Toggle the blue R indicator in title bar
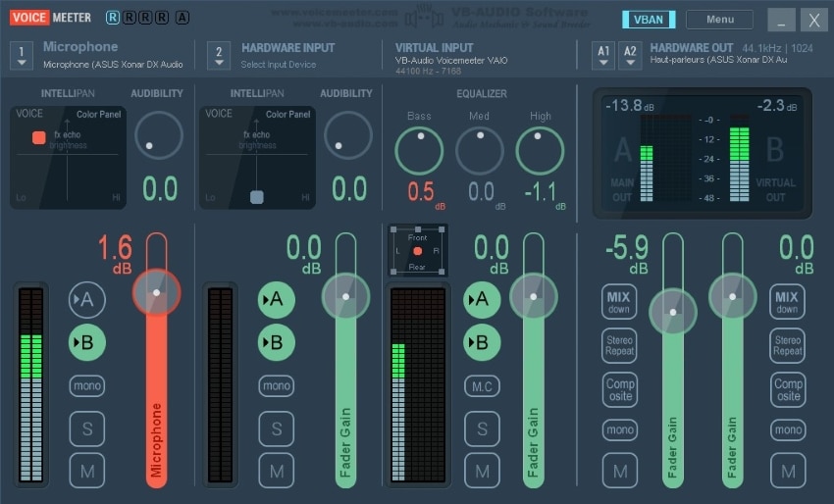 tap(113, 18)
